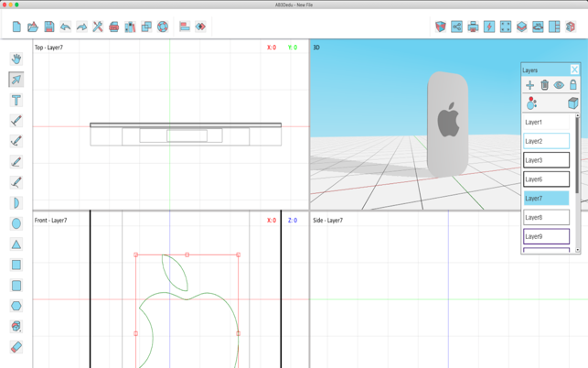Save the file using the floppy disk icon
588x368 pixels.
tap(49, 27)
